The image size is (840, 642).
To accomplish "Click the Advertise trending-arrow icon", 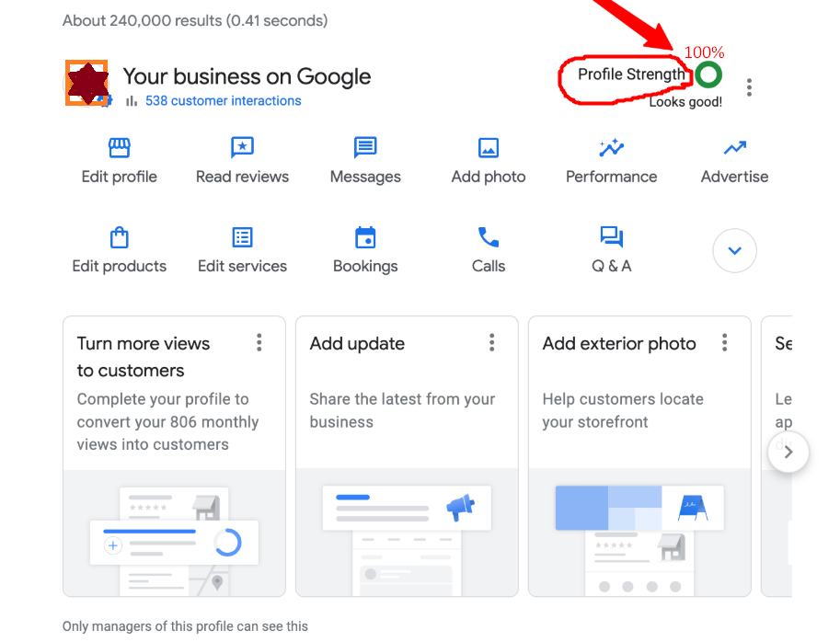I will tap(734, 147).
